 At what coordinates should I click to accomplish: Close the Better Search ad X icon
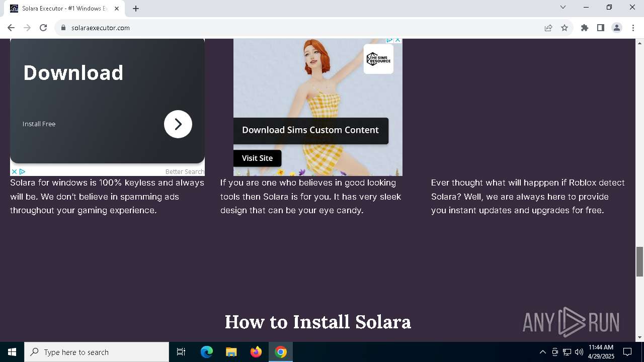click(14, 171)
